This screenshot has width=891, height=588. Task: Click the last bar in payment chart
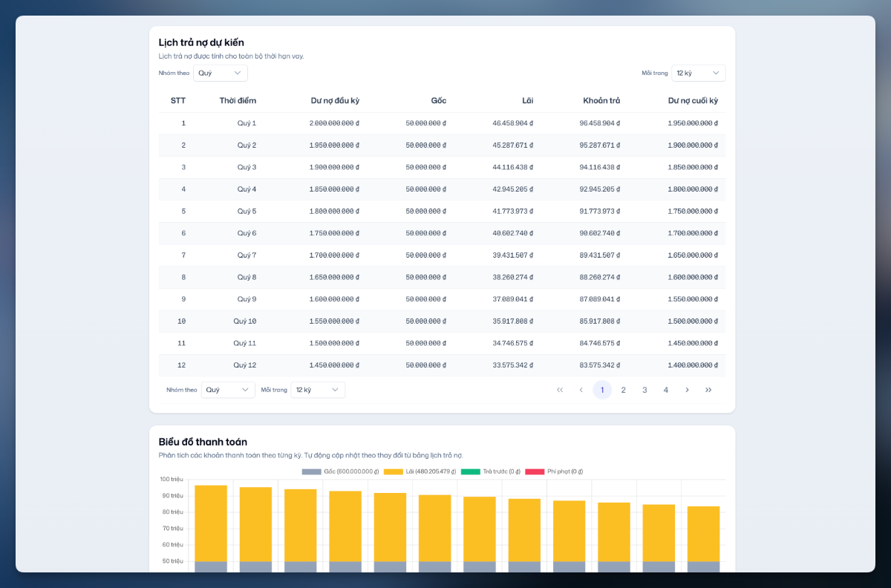(703, 539)
